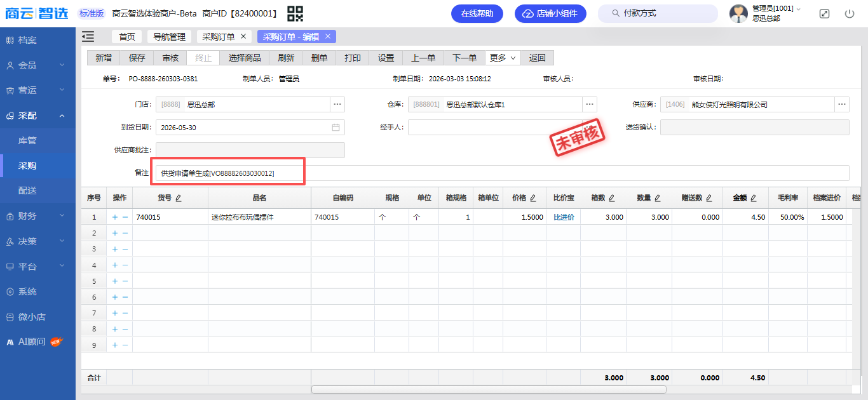Click edit pencil icon beside 货号 column
Viewport: 868px width, 400px height.
[179, 198]
